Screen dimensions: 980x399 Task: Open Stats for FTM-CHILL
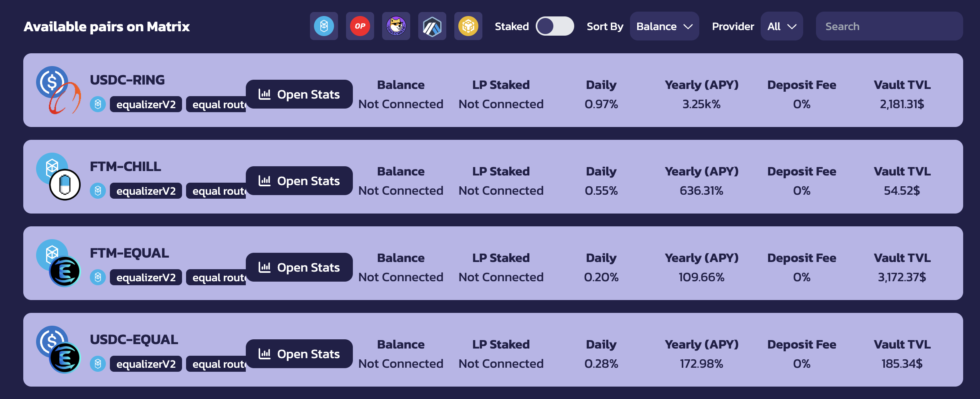coord(299,181)
